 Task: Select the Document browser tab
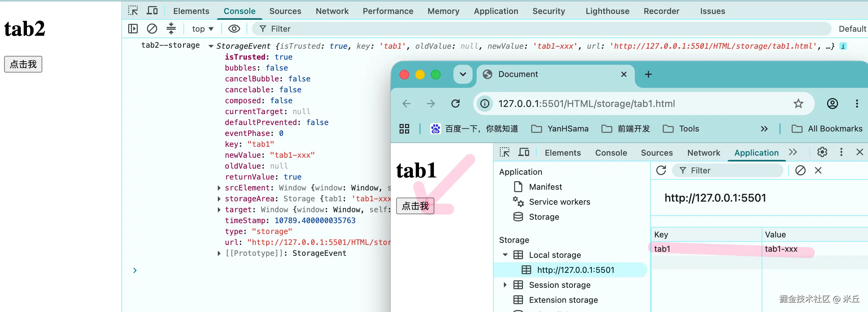(x=556, y=74)
